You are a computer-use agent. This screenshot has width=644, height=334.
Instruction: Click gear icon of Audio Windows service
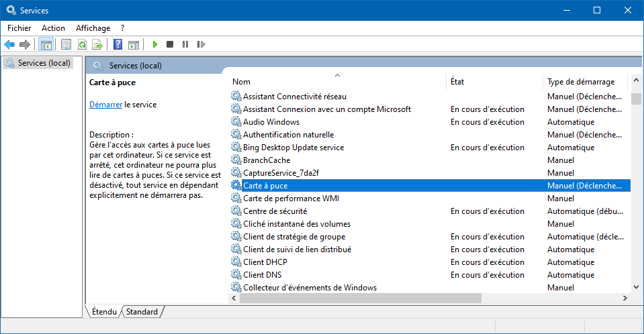pyautogui.click(x=236, y=121)
